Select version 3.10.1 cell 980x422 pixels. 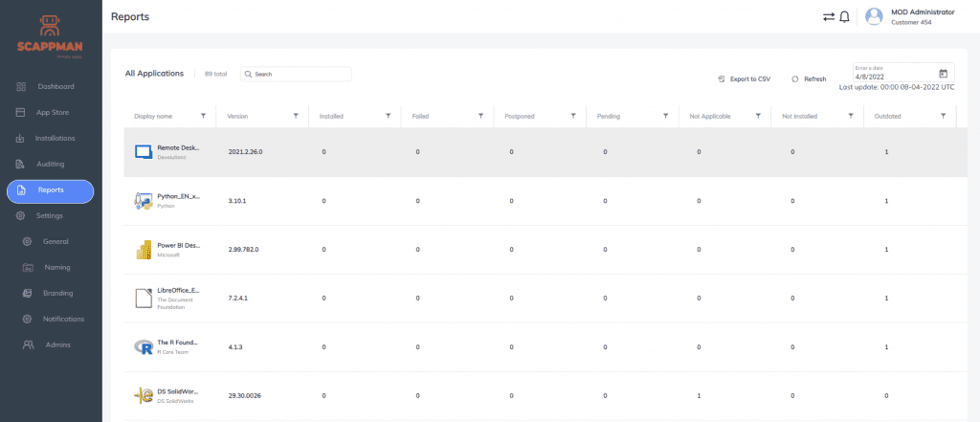(237, 201)
